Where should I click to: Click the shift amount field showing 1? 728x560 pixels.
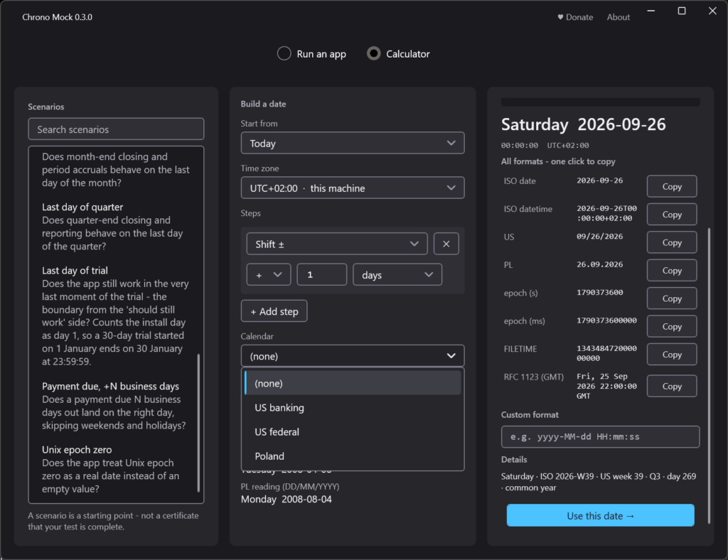[322, 274]
